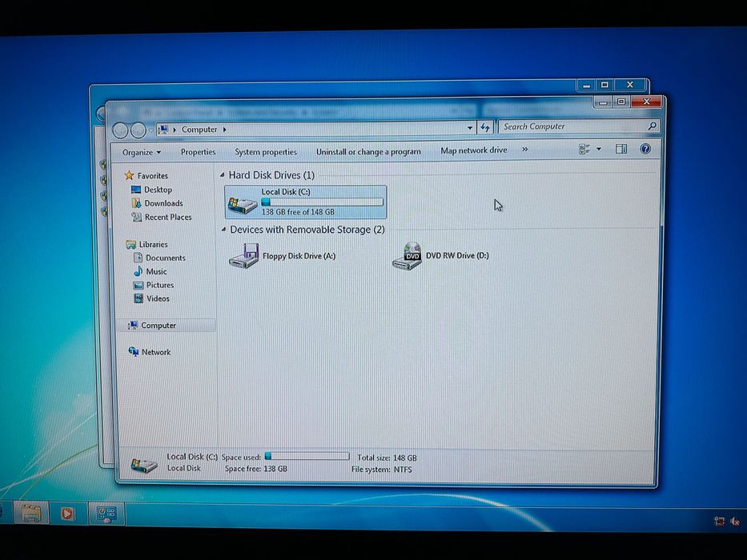Select Documents under Libraries

pos(166,258)
